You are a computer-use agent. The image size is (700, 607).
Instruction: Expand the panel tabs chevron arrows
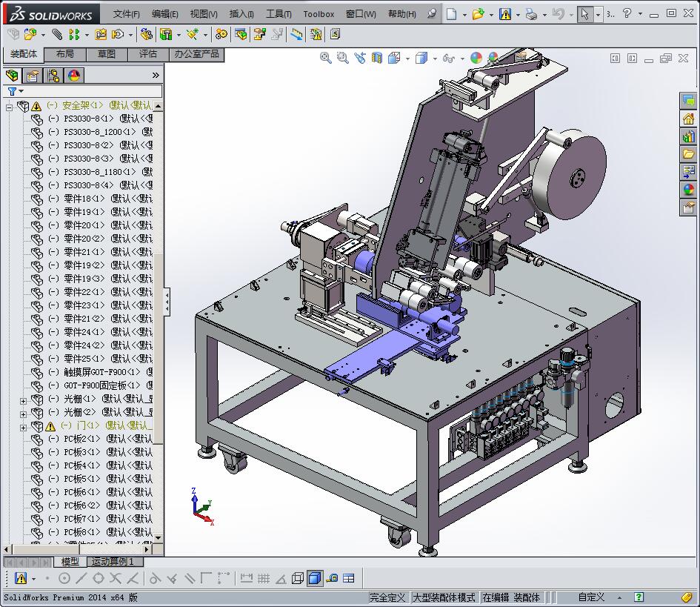[156, 75]
